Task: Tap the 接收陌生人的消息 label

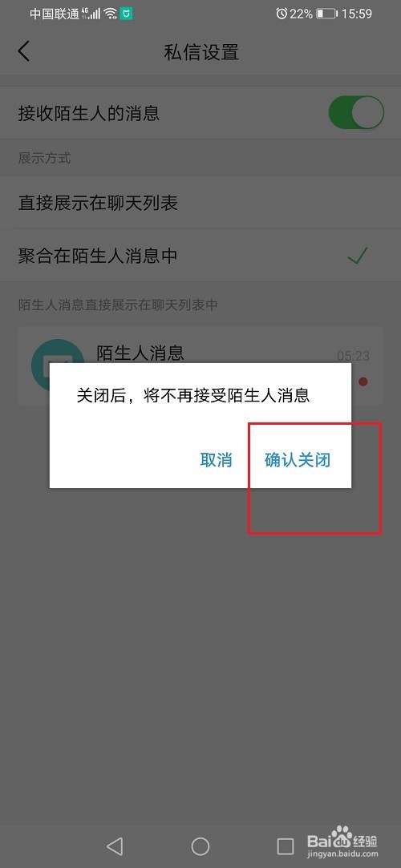Action: [89, 114]
